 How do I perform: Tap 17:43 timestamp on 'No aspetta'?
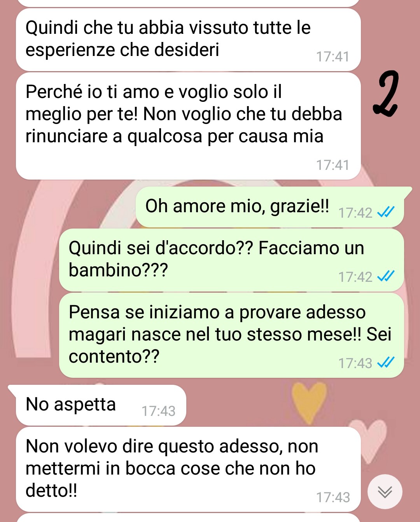pos(158,411)
